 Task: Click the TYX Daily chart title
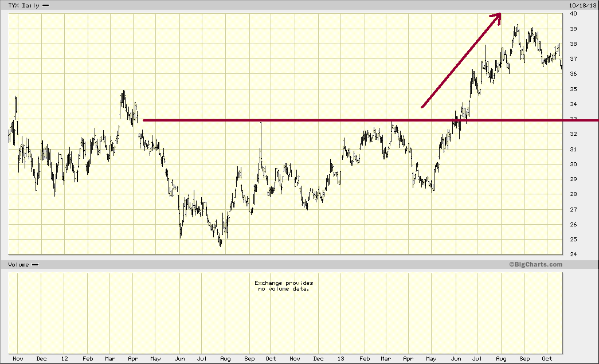[24, 5]
